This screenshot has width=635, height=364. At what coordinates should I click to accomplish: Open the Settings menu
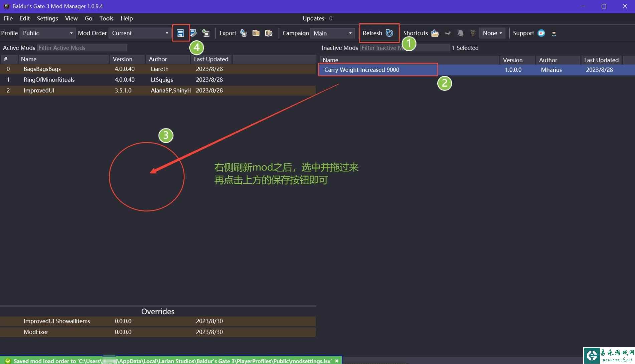[47, 18]
